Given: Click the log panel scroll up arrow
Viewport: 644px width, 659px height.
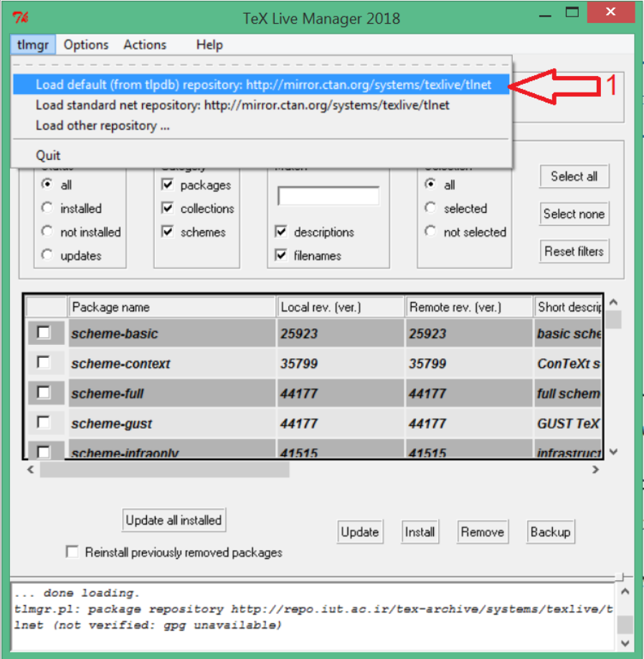Looking at the screenshot, I should pos(623,593).
